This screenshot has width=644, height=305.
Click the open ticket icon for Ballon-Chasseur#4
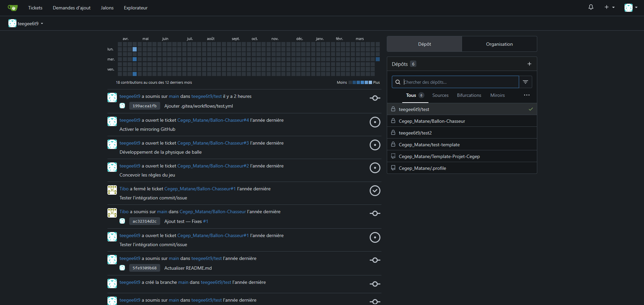(375, 122)
